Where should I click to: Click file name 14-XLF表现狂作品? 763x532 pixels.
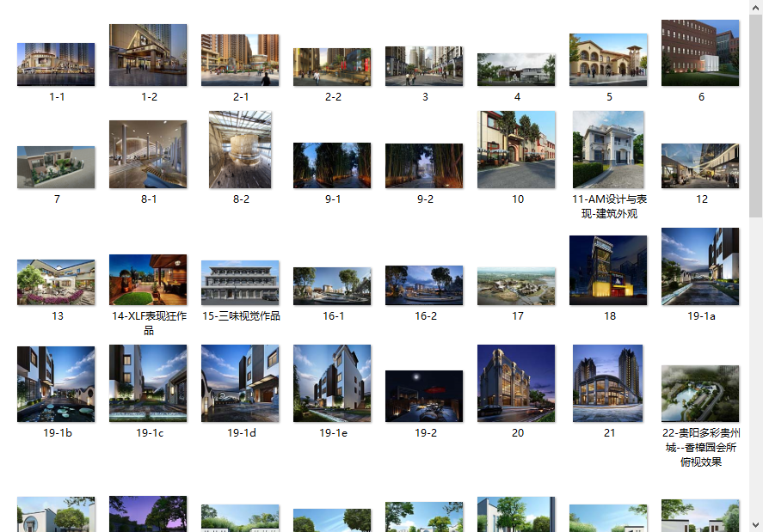(x=149, y=323)
